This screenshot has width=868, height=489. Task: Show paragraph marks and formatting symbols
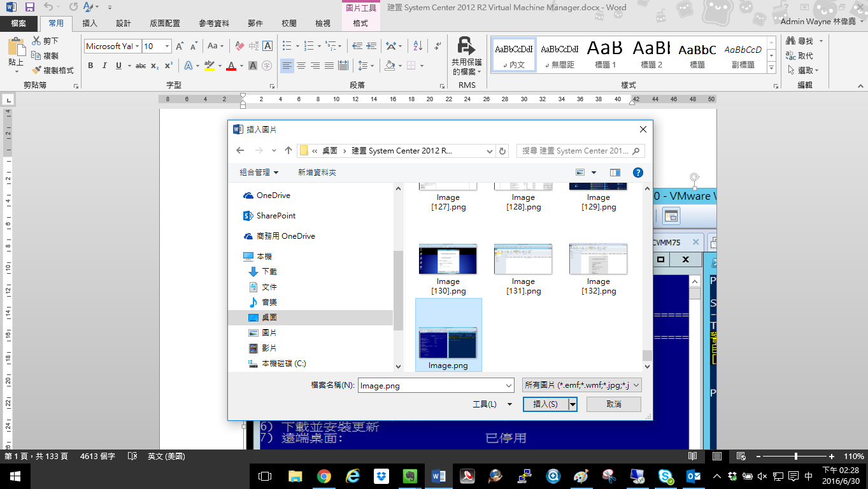coord(438,46)
